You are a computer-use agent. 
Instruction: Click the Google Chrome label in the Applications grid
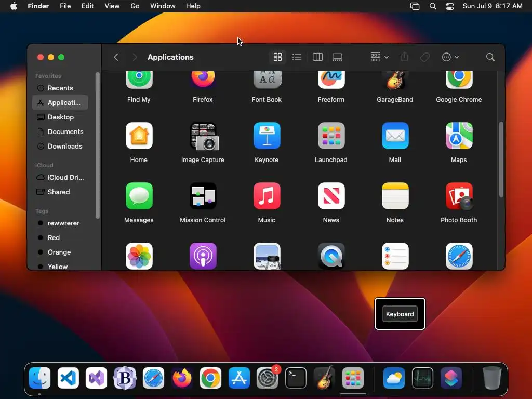pyautogui.click(x=459, y=99)
